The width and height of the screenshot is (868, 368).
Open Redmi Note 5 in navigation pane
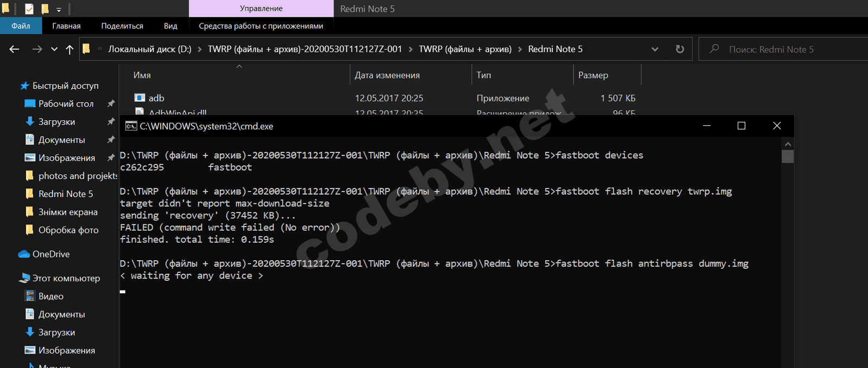pyautogui.click(x=66, y=194)
